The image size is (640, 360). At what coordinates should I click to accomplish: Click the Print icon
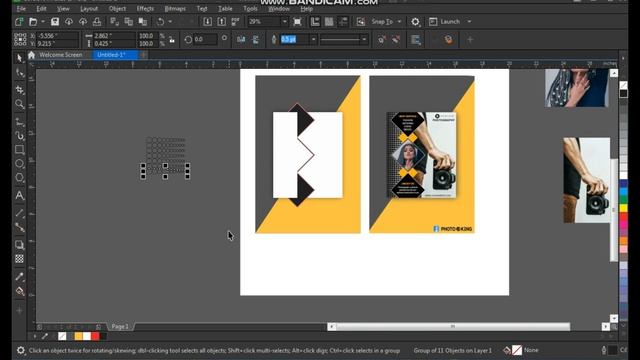pos(97,22)
